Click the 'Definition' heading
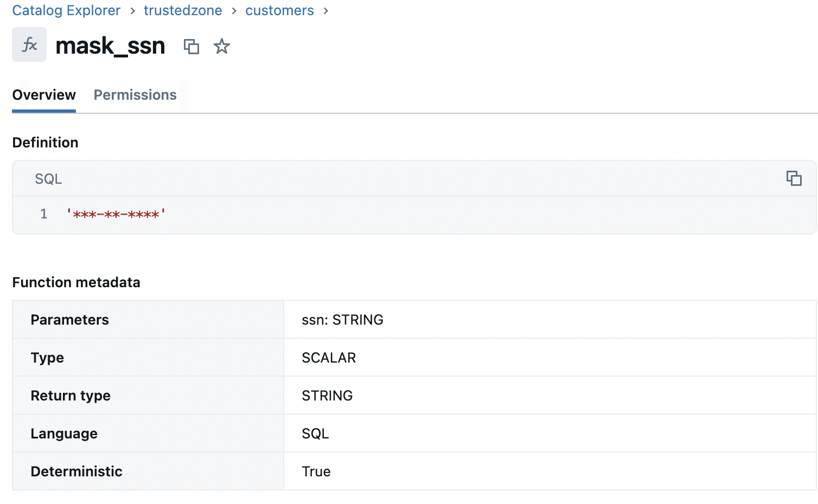 tap(45, 143)
